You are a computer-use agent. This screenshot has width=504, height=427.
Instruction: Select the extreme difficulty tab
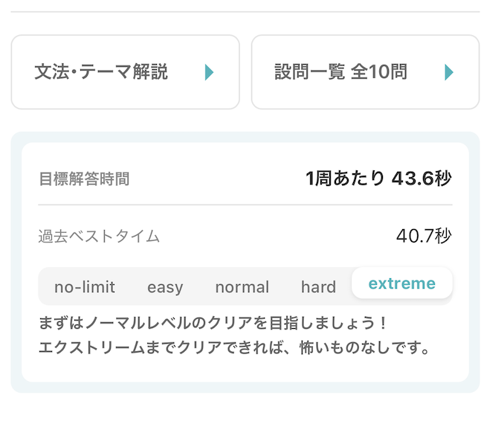coord(402,283)
